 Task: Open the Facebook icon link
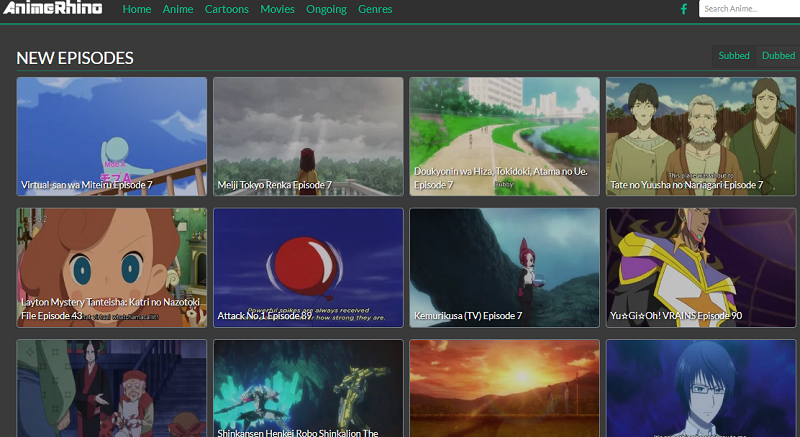tap(684, 9)
